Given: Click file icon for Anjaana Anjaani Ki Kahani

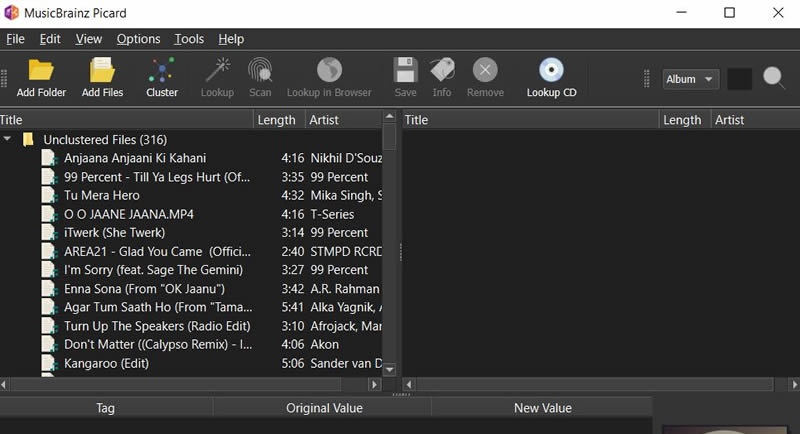Looking at the screenshot, I should 49,158.
